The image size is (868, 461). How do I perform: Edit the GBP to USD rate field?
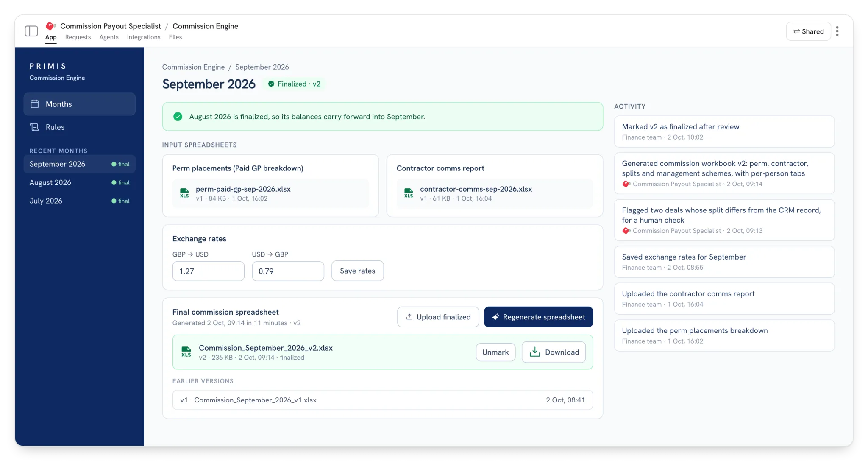click(209, 271)
